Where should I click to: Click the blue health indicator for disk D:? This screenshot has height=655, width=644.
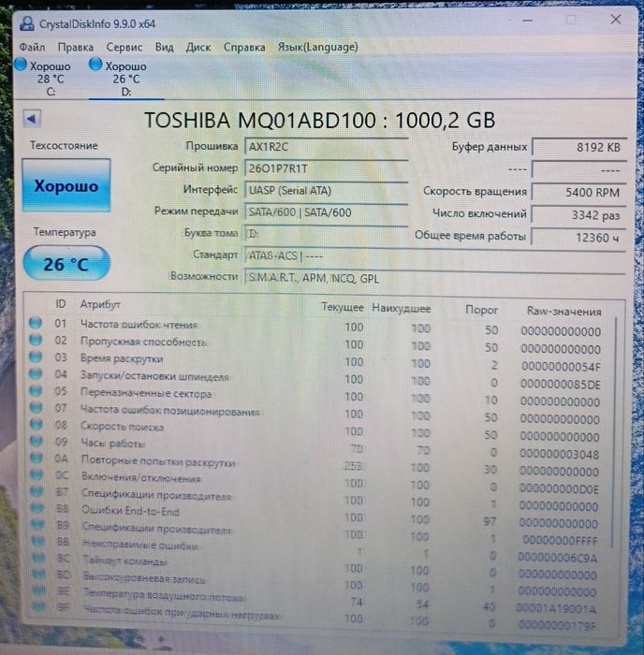pyautogui.click(x=95, y=64)
